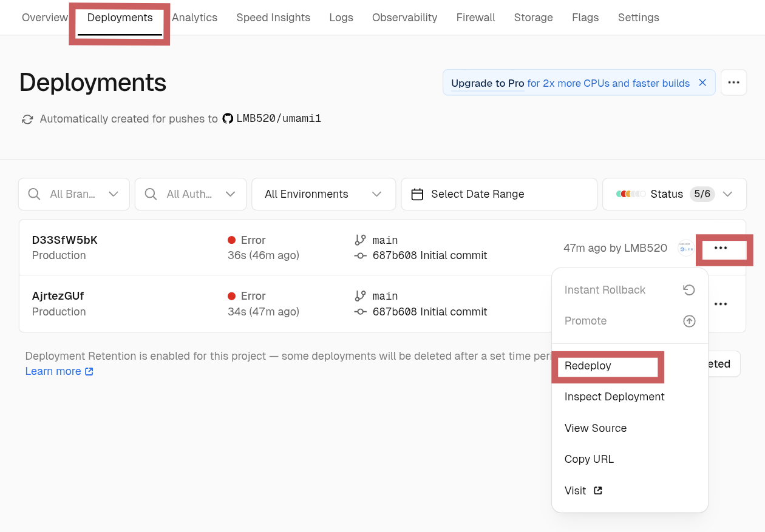This screenshot has height=532, width=765.
Task: Choose Inspect Deployment in the menu
Action: click(x=614, y=397)
